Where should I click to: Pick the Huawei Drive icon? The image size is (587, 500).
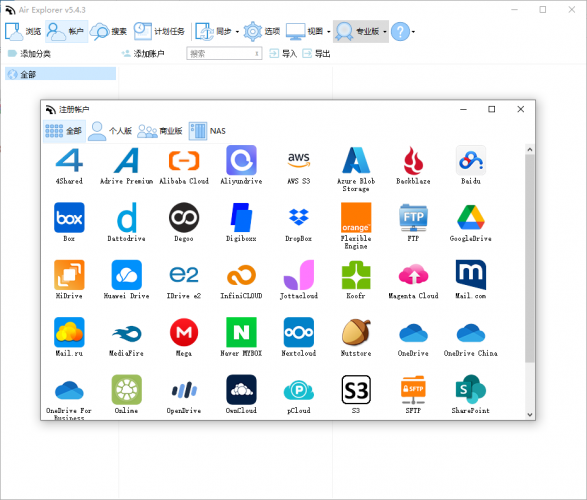coord(127,275)
